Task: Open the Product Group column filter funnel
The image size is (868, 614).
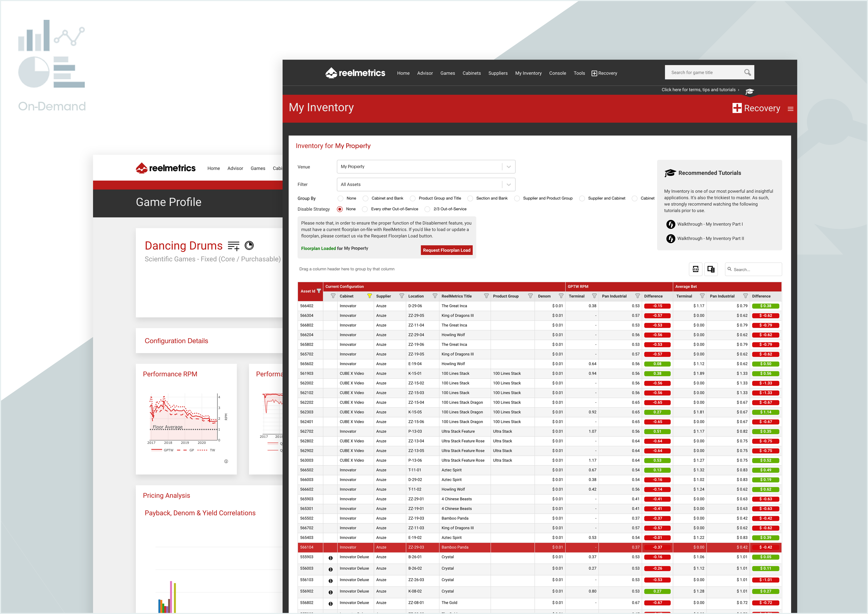Action: point(530,296)
